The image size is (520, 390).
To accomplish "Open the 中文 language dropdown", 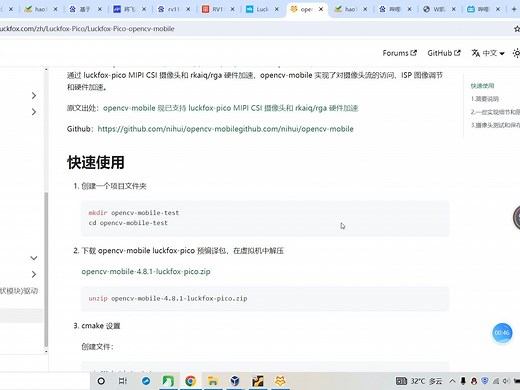I will (488, 53).
